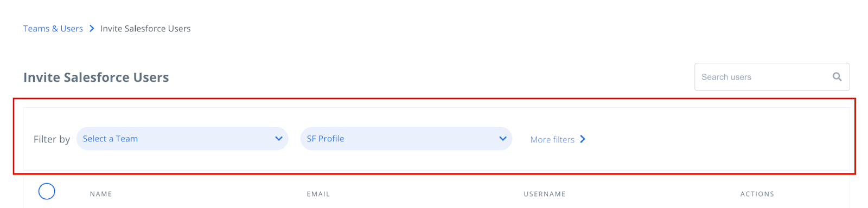Click the Select a Team placeholder text

click(x=110, y=139)
